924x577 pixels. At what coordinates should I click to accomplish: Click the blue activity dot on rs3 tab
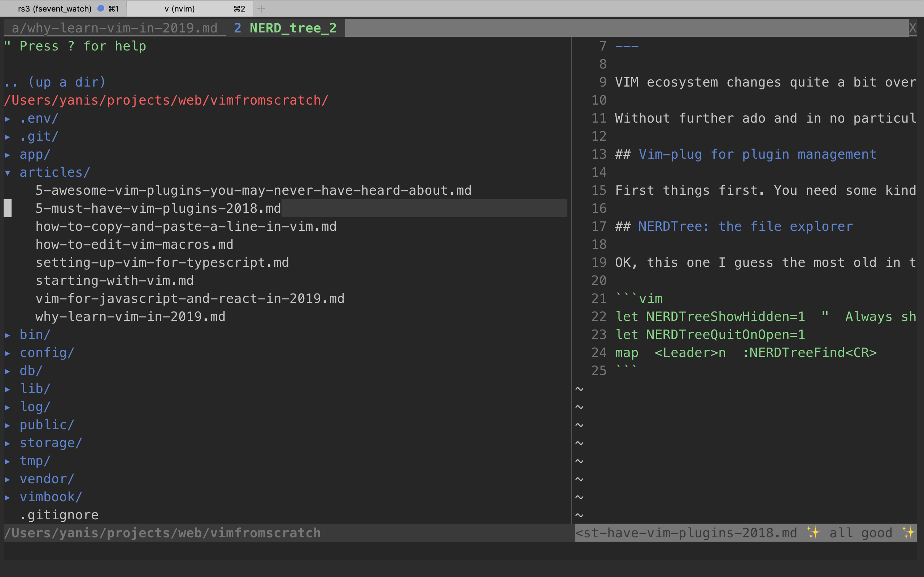101,8
